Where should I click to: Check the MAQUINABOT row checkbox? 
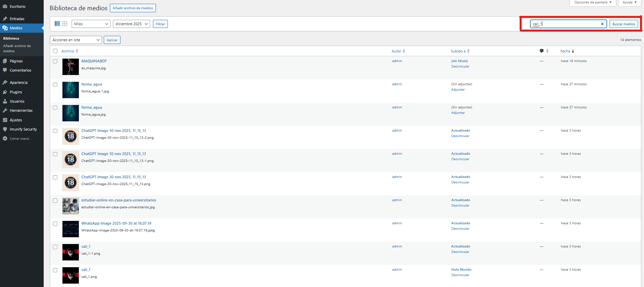tap(55, 61)
